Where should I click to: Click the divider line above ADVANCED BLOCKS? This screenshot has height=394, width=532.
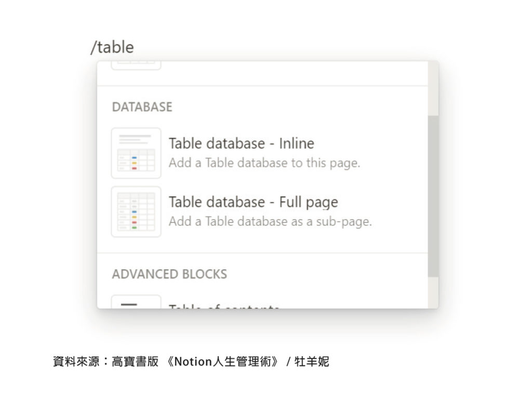tap(262, 253)
